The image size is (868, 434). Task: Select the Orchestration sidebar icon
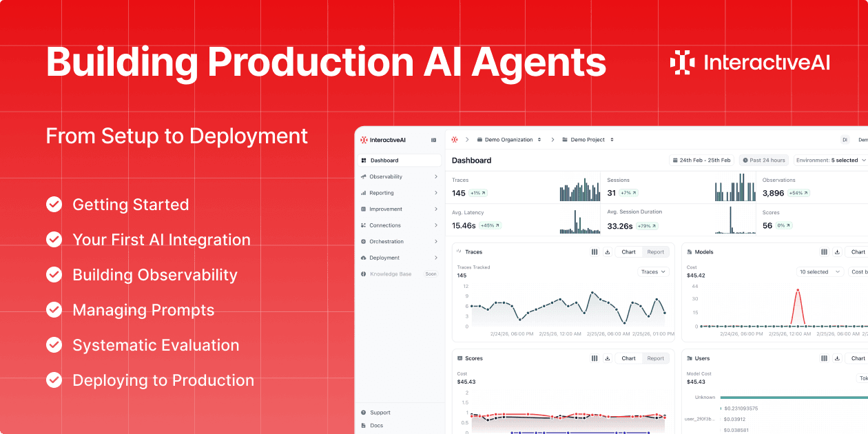click(363, 241)
